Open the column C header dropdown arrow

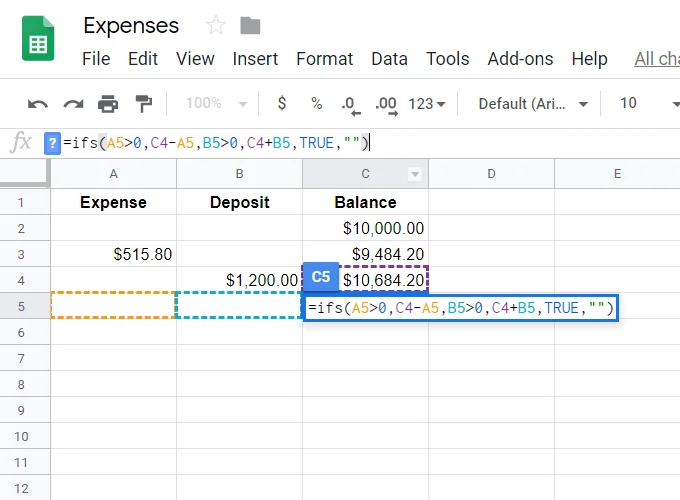pos(415,174)
